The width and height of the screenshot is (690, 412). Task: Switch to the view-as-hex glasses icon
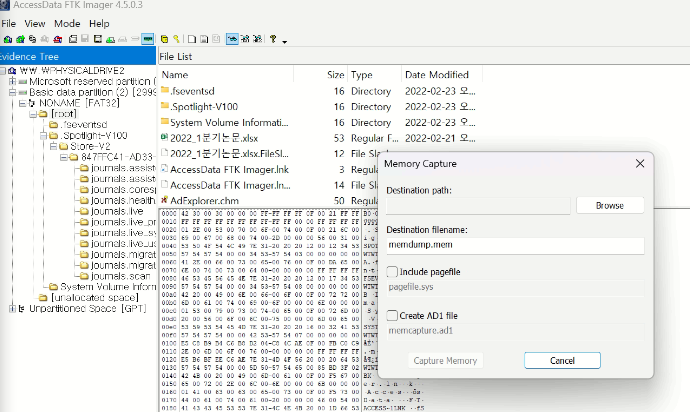tap(257, 39)
